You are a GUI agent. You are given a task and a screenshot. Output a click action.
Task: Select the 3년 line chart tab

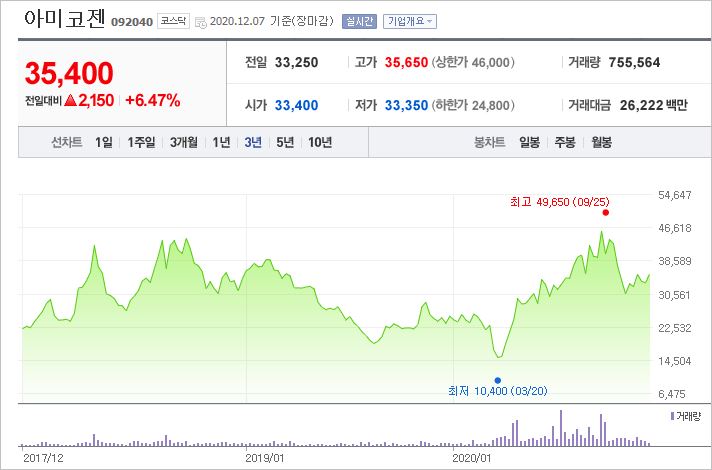(x=253, y=143)
